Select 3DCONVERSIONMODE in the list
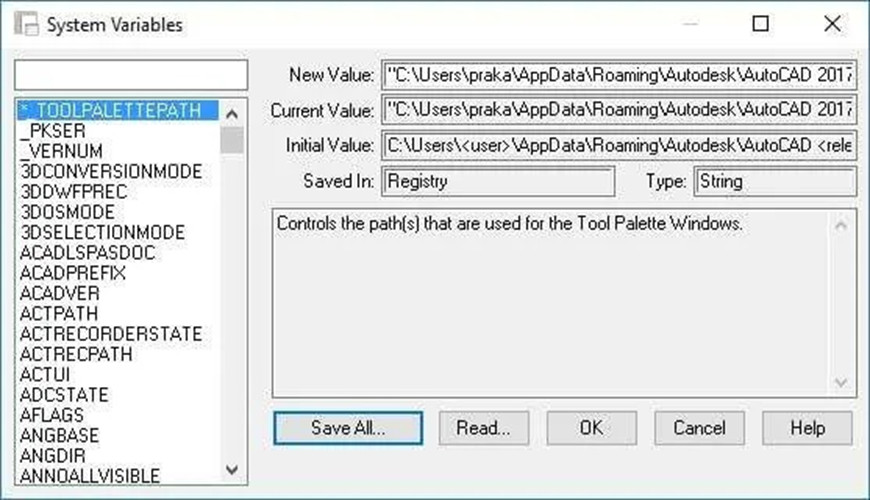The width and height of the screenshot is (870, 500). coord(112,171)
